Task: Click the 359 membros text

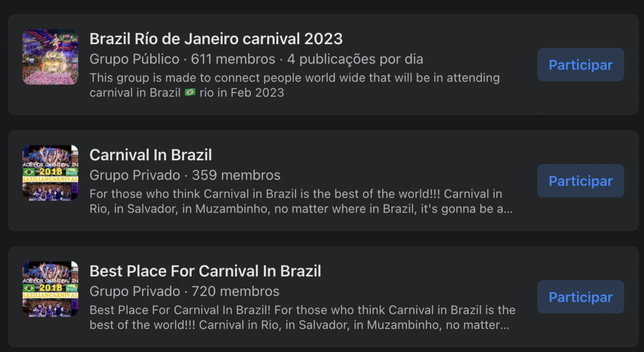Action: pyautogui.click(x=236, y=175)
